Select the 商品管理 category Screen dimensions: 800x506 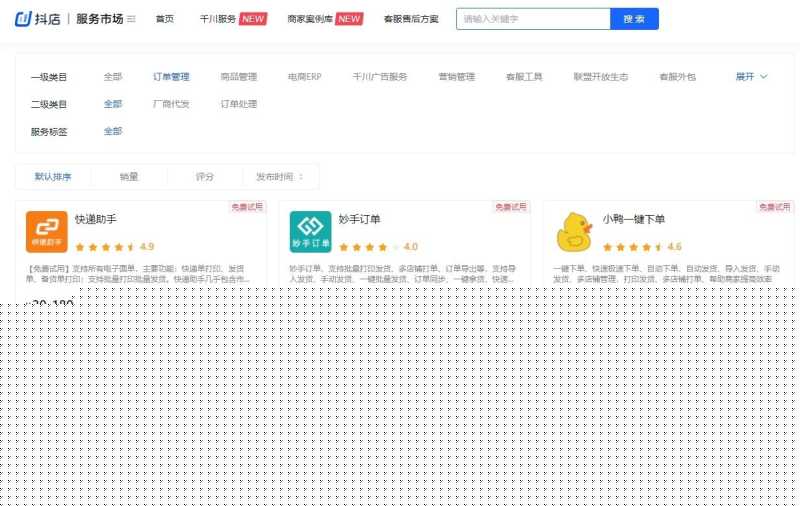pyautogui.click(x=239, y=77)
